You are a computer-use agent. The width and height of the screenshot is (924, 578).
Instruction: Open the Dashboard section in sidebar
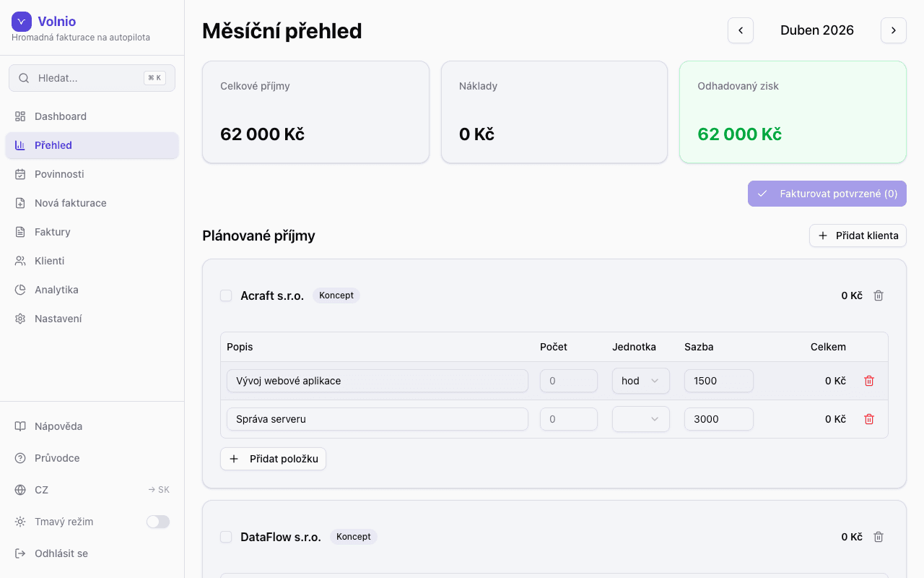(x=60, y=116)
